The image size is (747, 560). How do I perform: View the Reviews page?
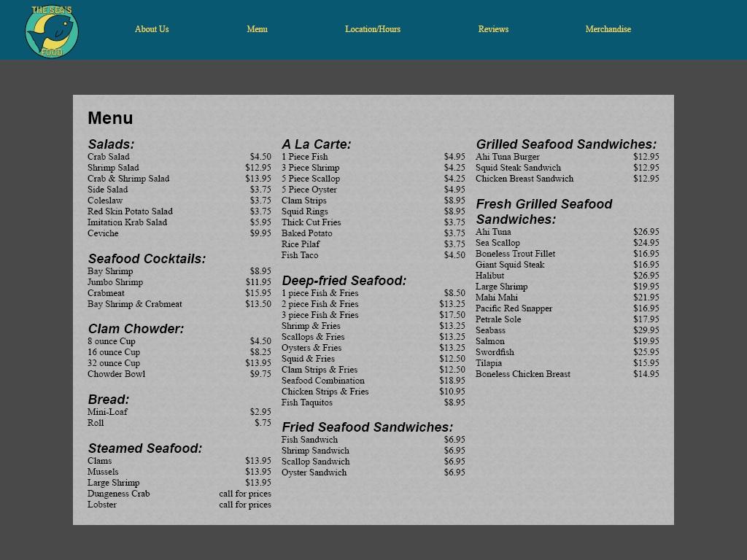tap(493, 29)
